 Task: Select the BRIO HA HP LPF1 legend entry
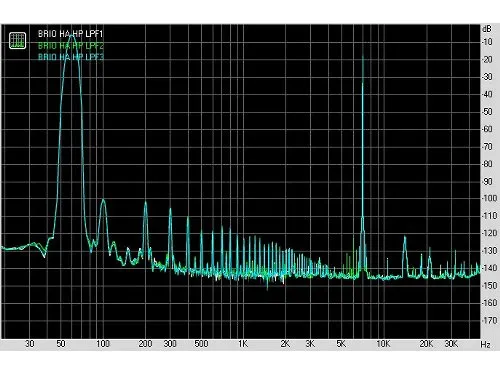click(71, 34)
